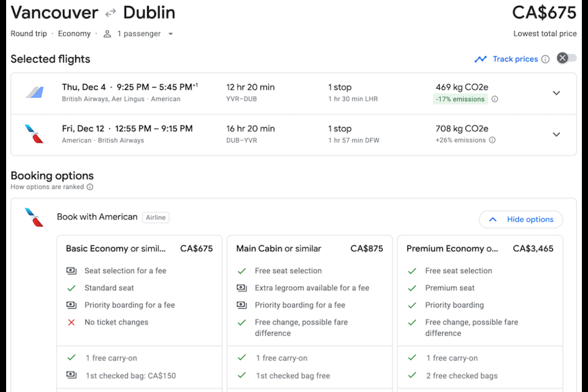Image resolution: width=588 pixels, height=392 pixels.
Task: Choose the Premium Economy fare option
Action: (480, 249)
